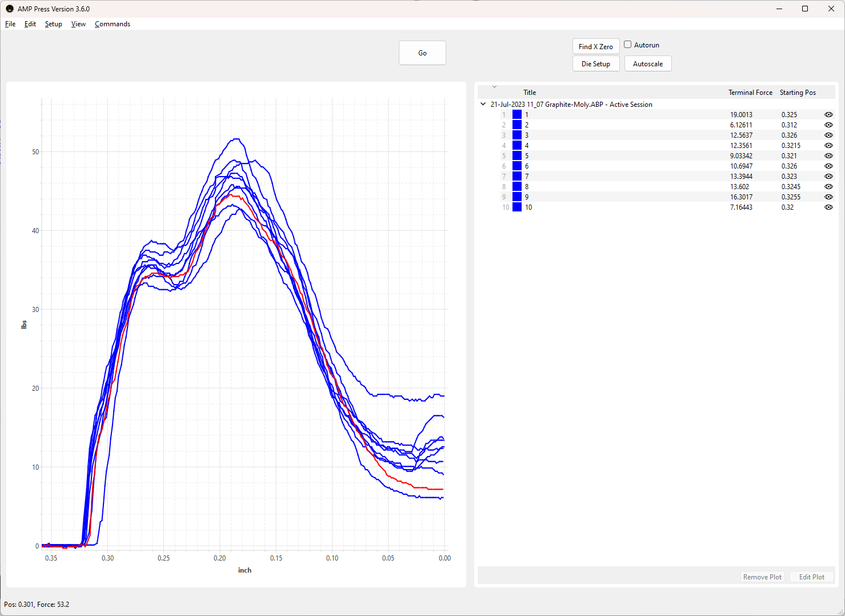This screenshot has width=845, height=616.
Task: Select terminal force value 7.16443
Action: click(x=741, y=207)
